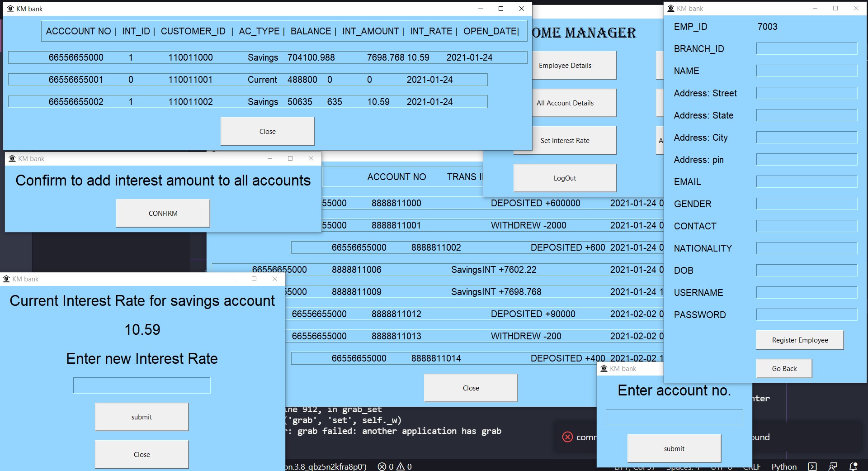Close the accounts table with its Close button
This screenshot has height=471, width=868.
267,131
